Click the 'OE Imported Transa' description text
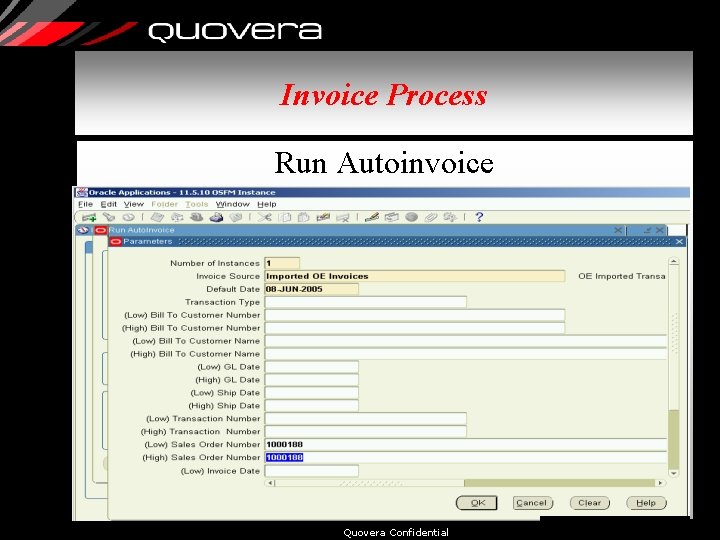720x540 pixels. 622,276
